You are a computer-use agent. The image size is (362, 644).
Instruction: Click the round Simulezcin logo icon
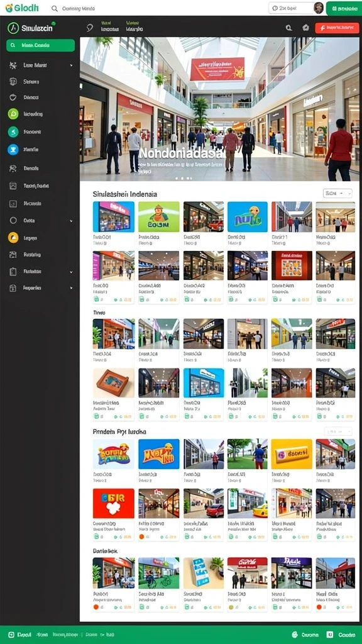tap(13, 28)
